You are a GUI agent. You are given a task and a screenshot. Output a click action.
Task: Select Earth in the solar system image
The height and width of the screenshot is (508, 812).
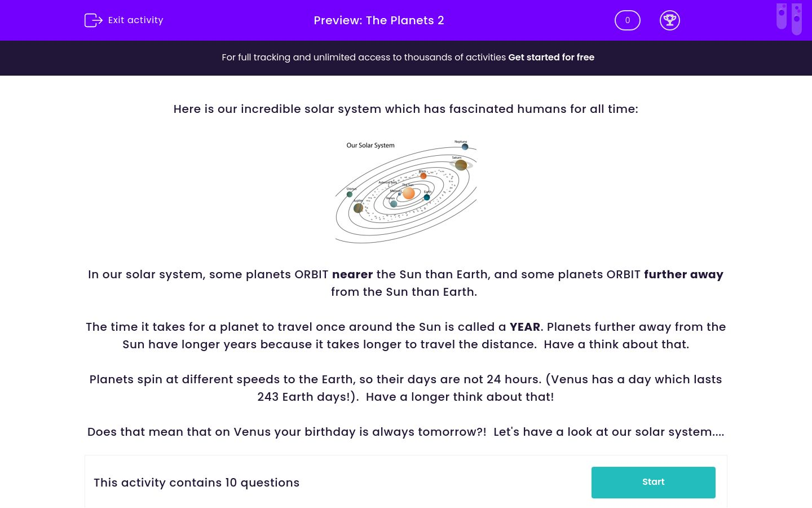click(426, 197)
